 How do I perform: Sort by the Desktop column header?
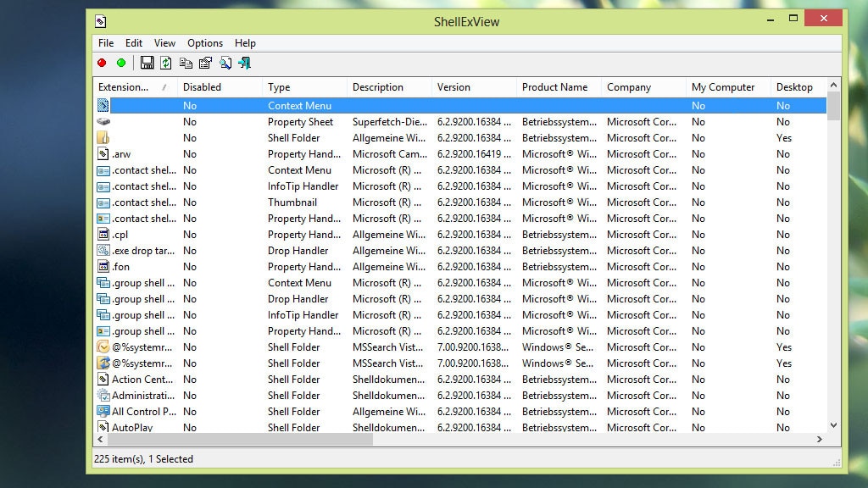(x=798, y=87)
